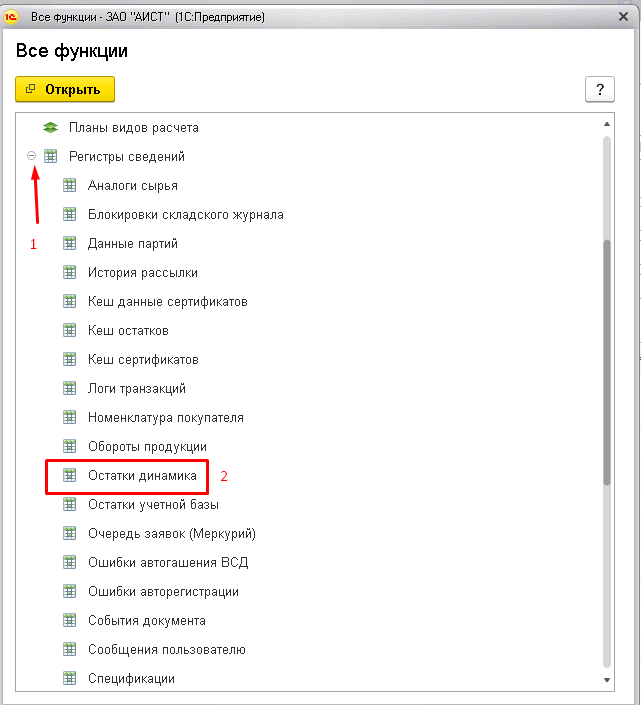Close the Все функции window
Viewport: 641px width, 705px height.
[x=623, y=17]
